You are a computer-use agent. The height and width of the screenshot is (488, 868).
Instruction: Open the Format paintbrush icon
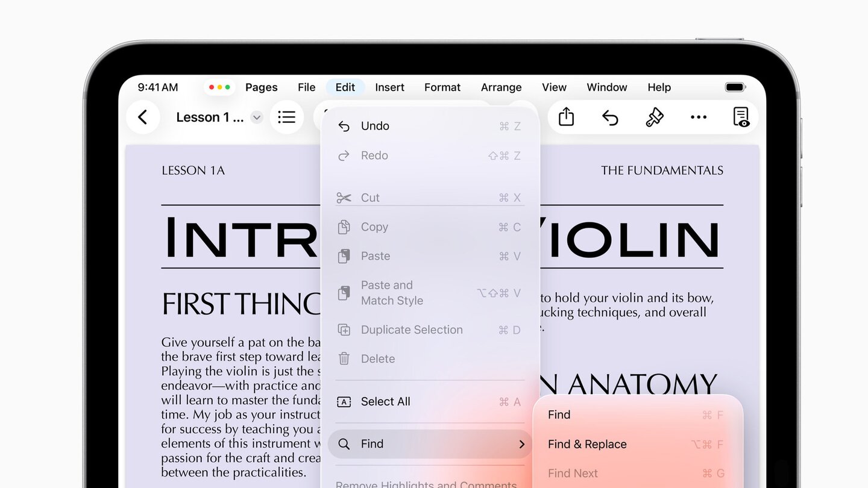click(655, 117)
